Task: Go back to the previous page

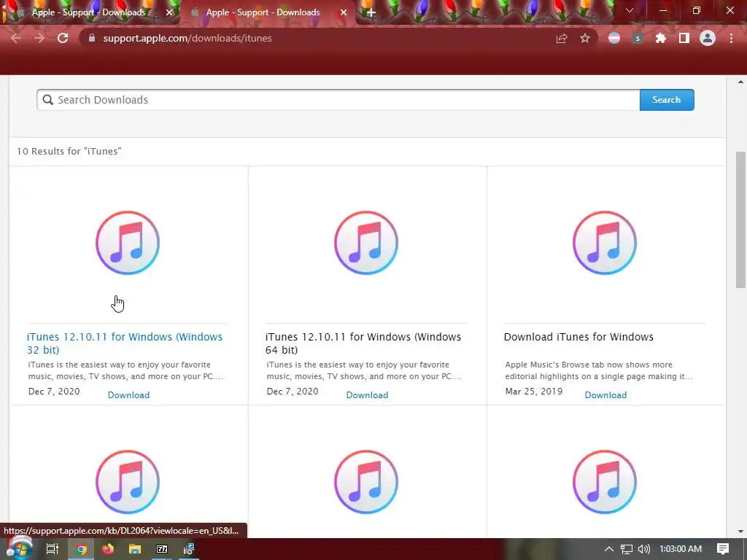Action: 16,38
